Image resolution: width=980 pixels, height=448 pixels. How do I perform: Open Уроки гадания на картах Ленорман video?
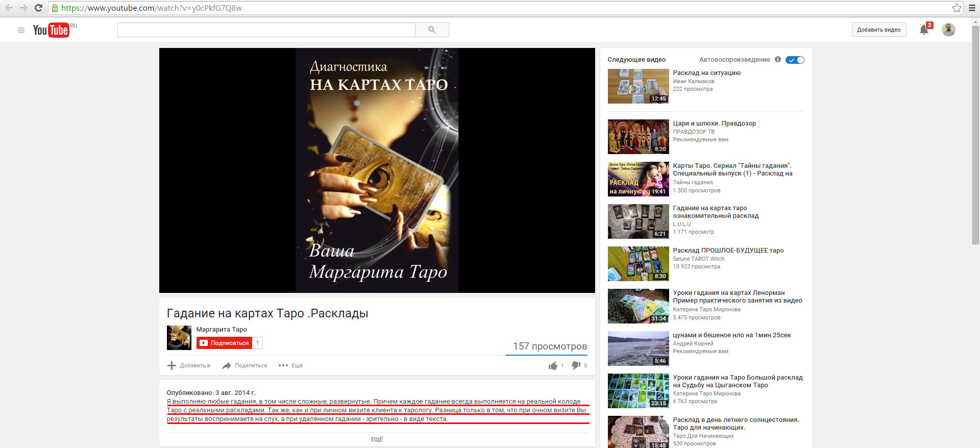(737, 296)
